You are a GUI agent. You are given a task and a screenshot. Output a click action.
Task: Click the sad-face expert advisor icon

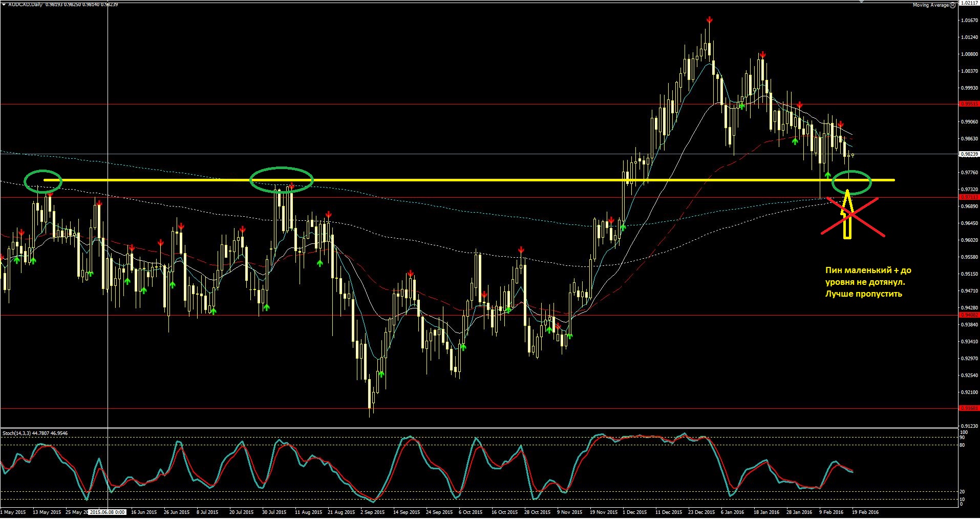(953, 5)
